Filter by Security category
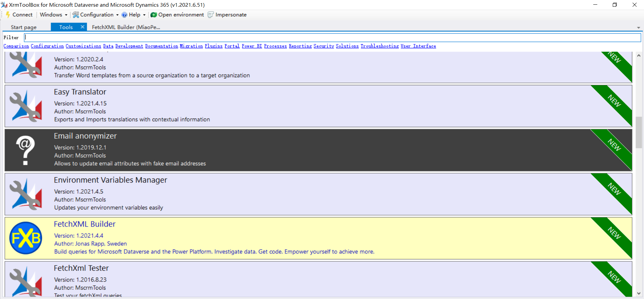Screen dimensions: 644x299 (x=324, y=46)
